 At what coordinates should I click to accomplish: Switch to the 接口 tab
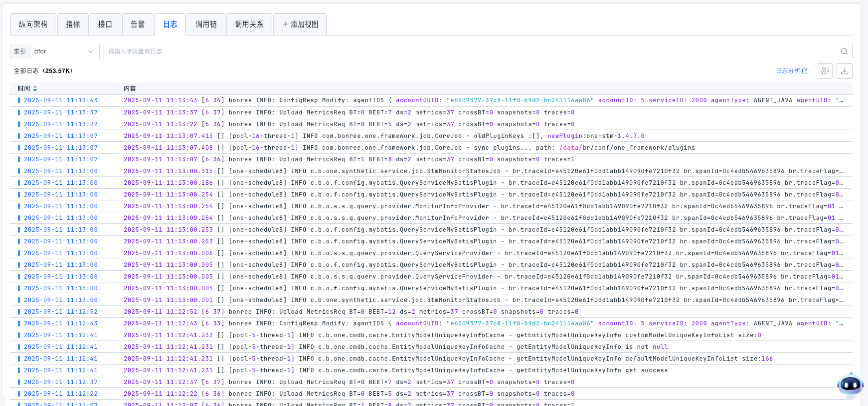(105, 24)
